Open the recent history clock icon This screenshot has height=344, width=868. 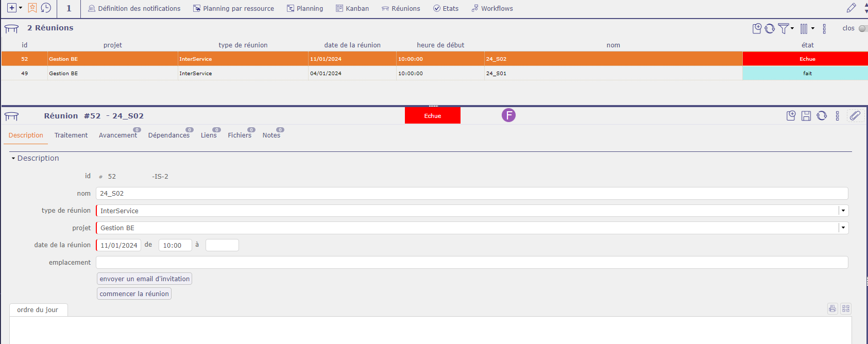coord(46,8)
